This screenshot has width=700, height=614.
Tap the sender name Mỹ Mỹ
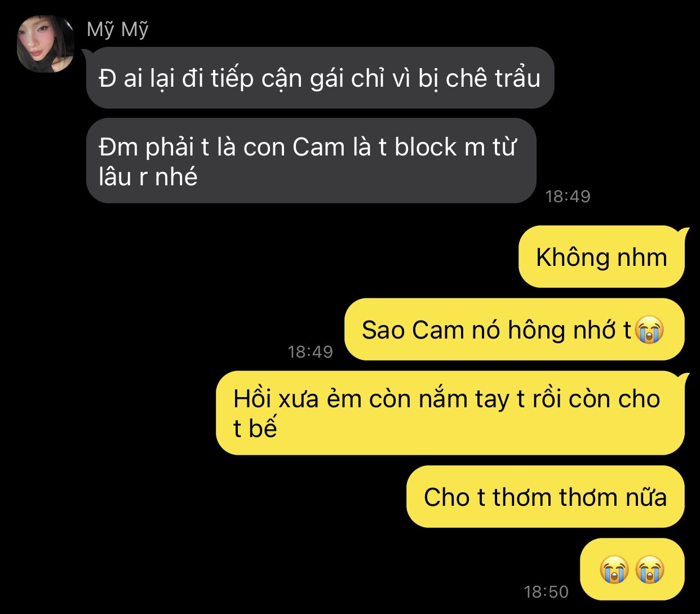[117, 29]
